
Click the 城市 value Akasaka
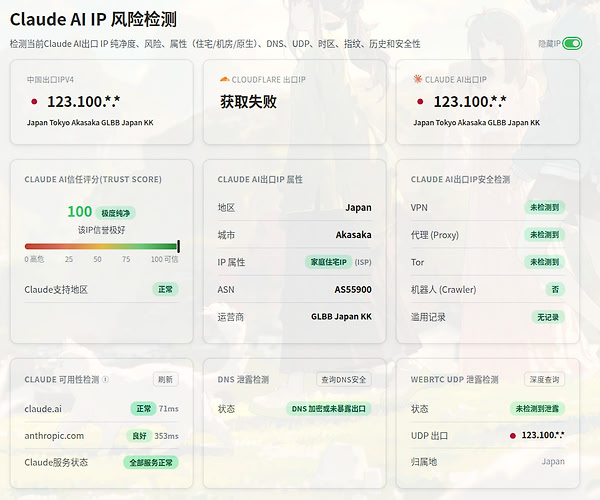(353, 235)
